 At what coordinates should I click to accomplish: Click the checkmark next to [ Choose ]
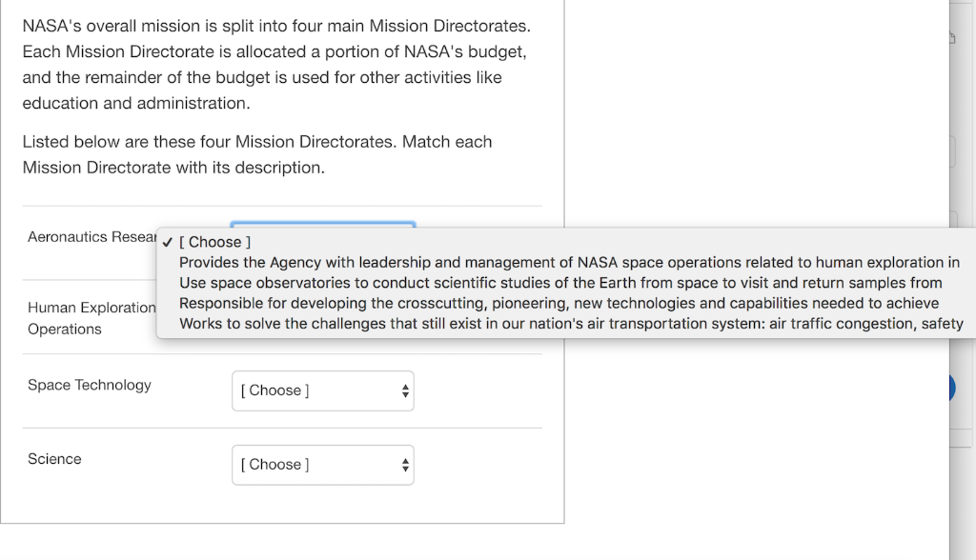click(169, 242)
